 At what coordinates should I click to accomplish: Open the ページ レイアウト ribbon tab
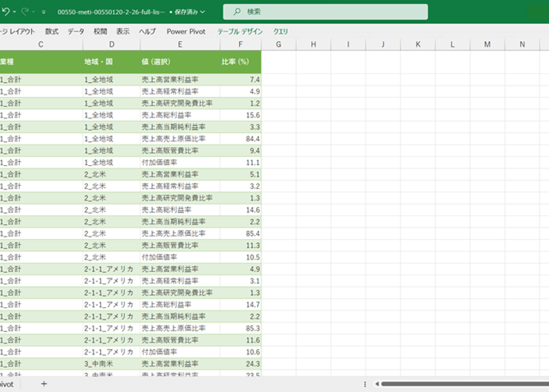tap(17, 31)
